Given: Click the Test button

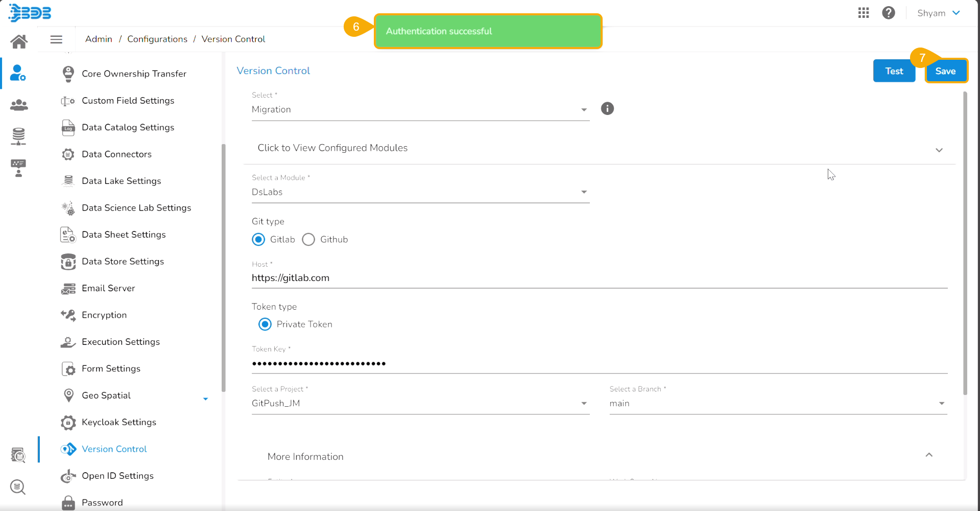Looking at the screenshot, I should pyautogui.click(x=893, y=71).
